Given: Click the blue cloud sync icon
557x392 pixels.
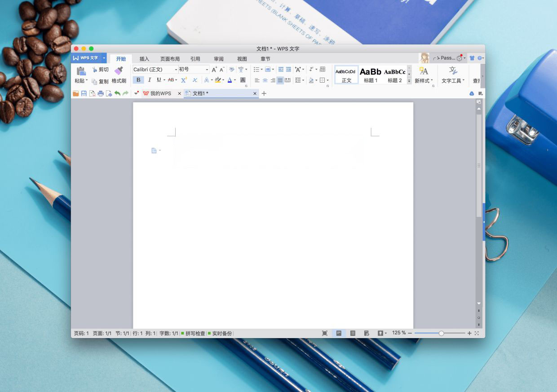Looking at the screenshot, I should pyautogui.click(x=472, y=93).
